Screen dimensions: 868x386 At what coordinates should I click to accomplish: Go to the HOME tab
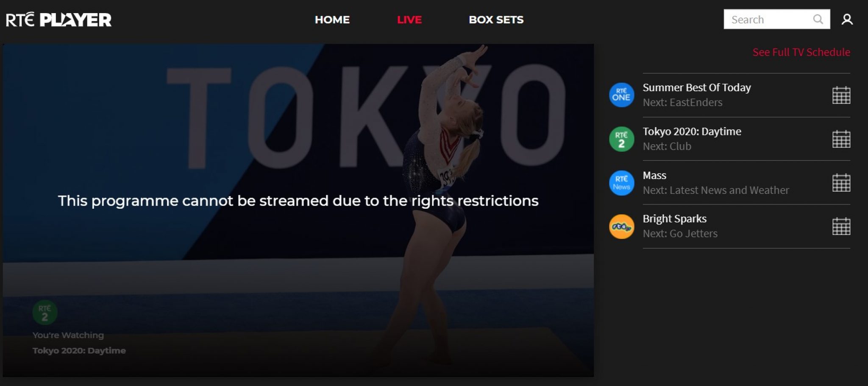pyautogui.click(x=332, y=20)
